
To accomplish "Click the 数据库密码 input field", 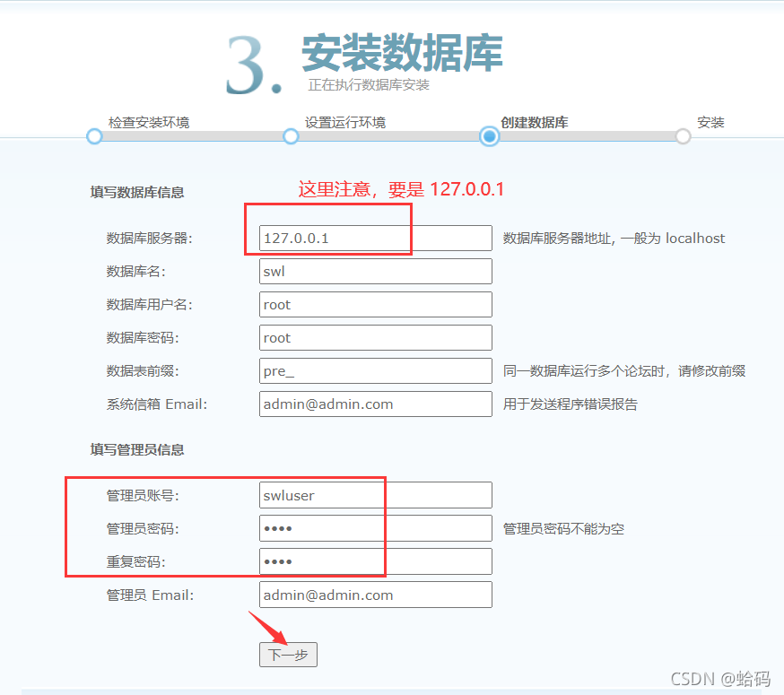I will tap(375, 337).
